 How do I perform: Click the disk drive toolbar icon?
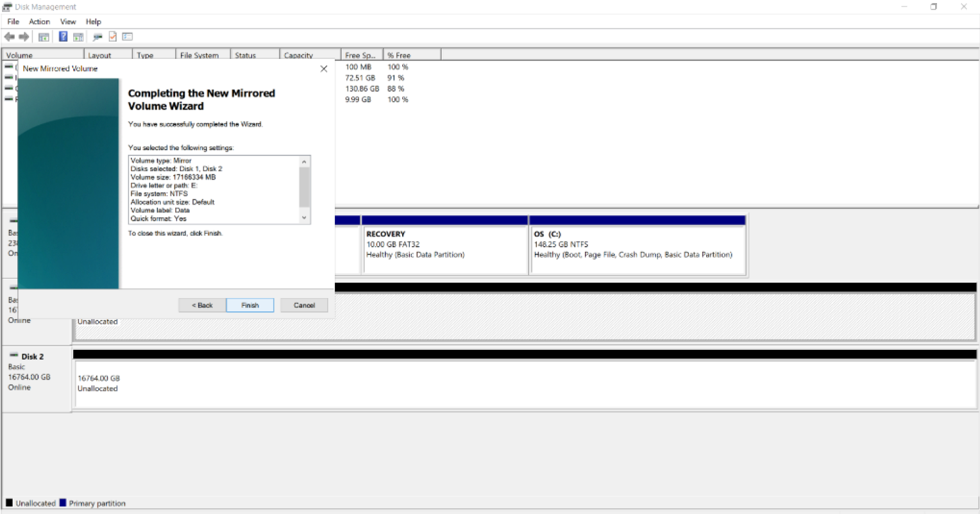click(x=97, y=37)
